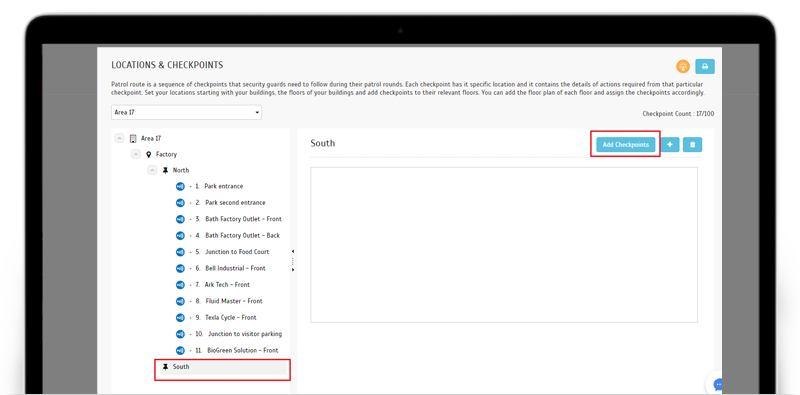Select checkpoint 3. Bath Factory Outlet – Front
The height and width of the screenshot is (395, 800).
[238, 219]
